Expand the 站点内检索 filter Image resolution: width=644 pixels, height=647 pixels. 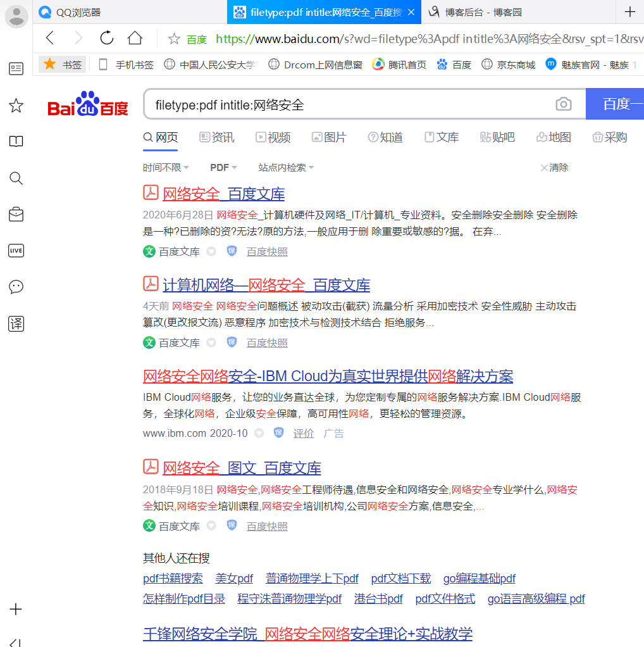click(286, 167)
